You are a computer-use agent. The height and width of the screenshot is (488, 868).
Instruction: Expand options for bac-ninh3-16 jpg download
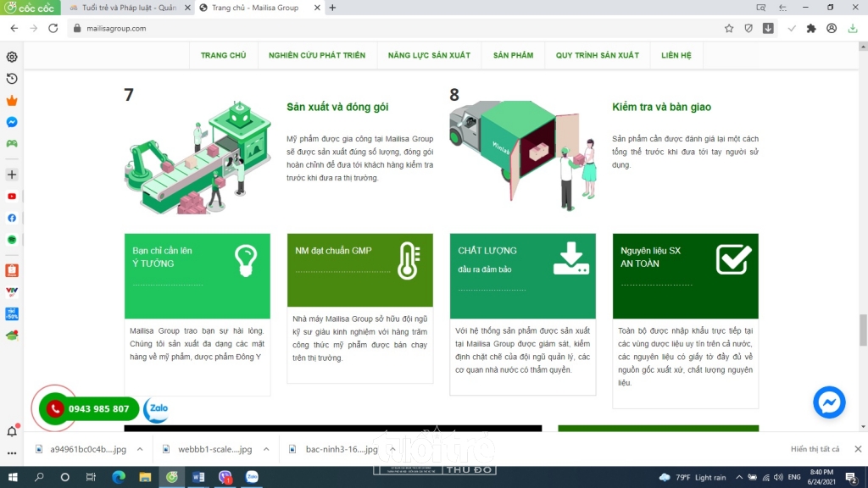392,449
